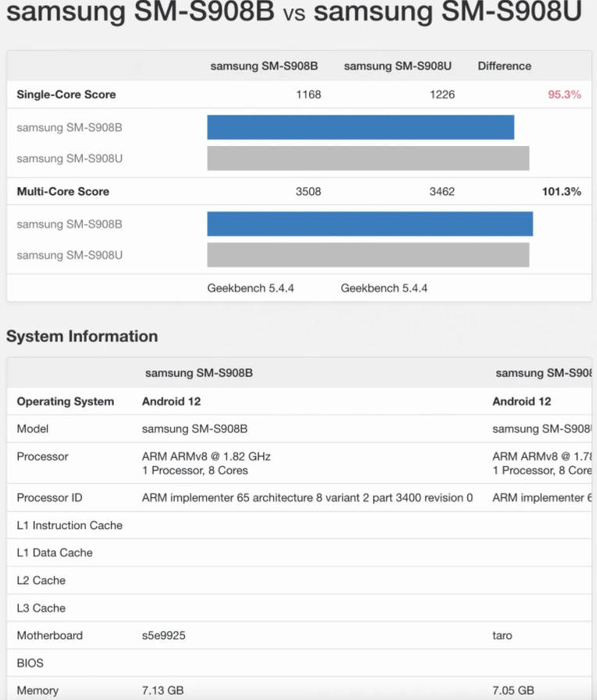The width and height of the screenshot is (597, 700).
Task: Select the L3 Cache row label
Action: click(x=41, y=608)
